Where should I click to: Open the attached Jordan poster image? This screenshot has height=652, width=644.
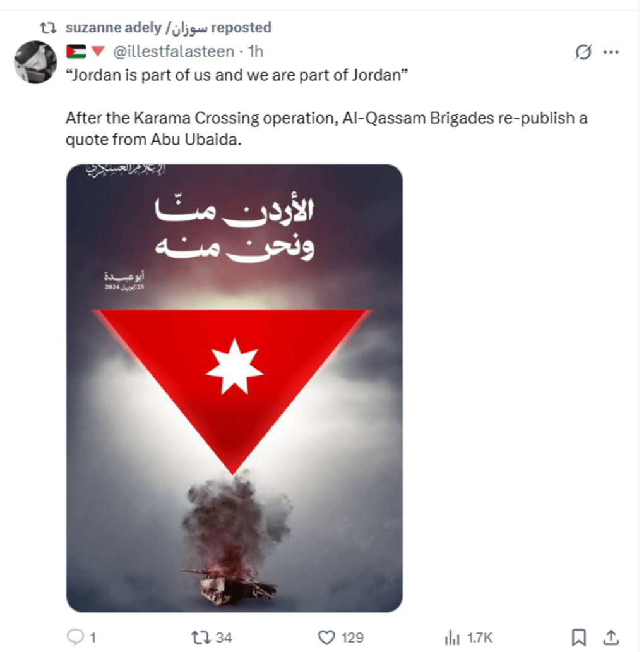click(x=234, y=388)
